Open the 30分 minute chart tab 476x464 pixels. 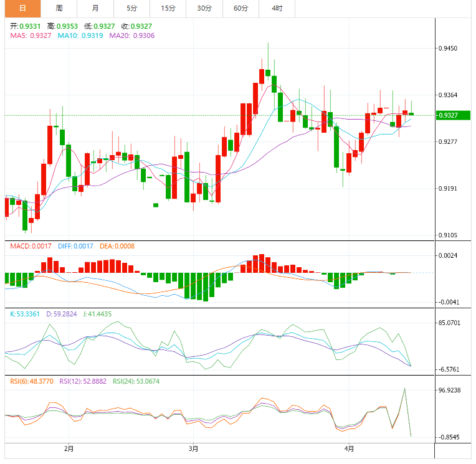point(204,9)
